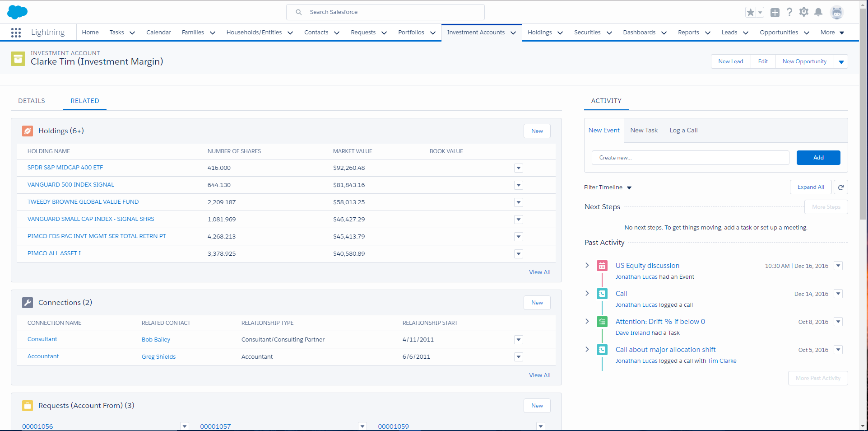Click the blue Add button
The width and height of the screenshot is (868, 431).
point(818,158)
